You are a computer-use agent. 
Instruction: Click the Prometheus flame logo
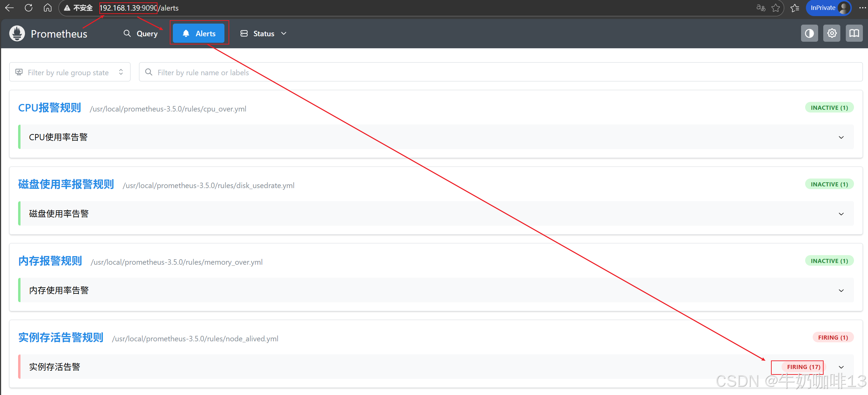click(x=17, y=34)
